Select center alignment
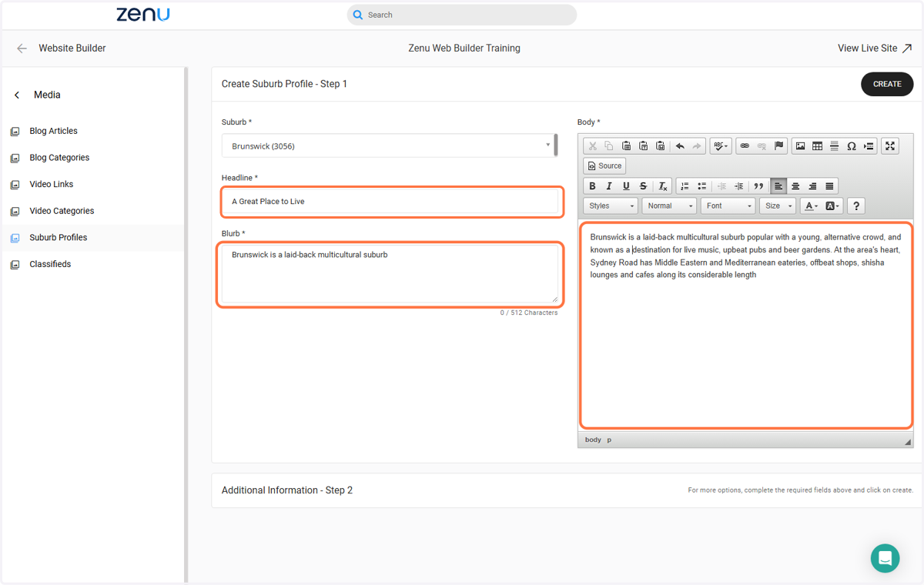The image size is (924, 585). coord(795,186)
